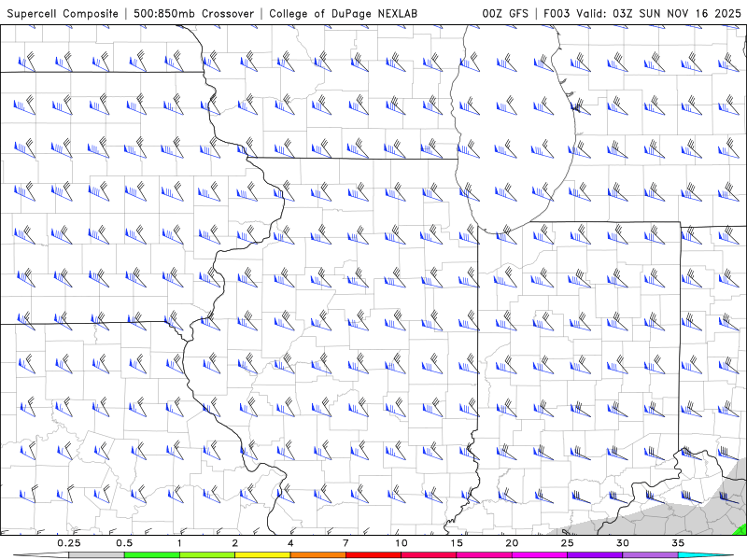Click 'College of DuPage NEXLAB' text
Screen dimensions: 747x560
pos(343,13)
